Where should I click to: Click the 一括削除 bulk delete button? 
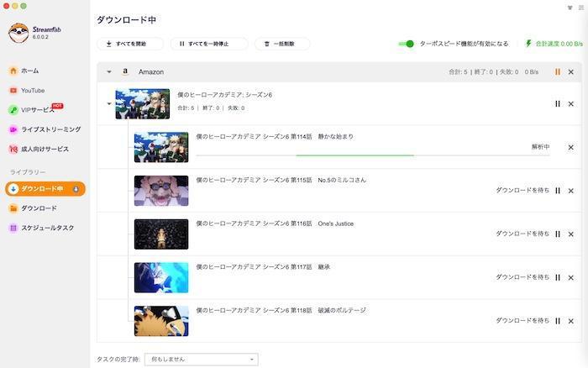282,44
